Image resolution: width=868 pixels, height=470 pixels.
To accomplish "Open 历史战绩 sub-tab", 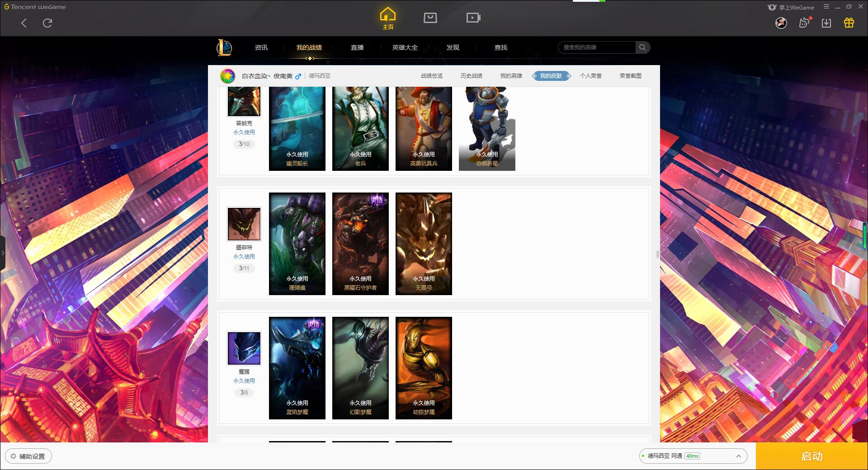I will click(x=472, y=76).
